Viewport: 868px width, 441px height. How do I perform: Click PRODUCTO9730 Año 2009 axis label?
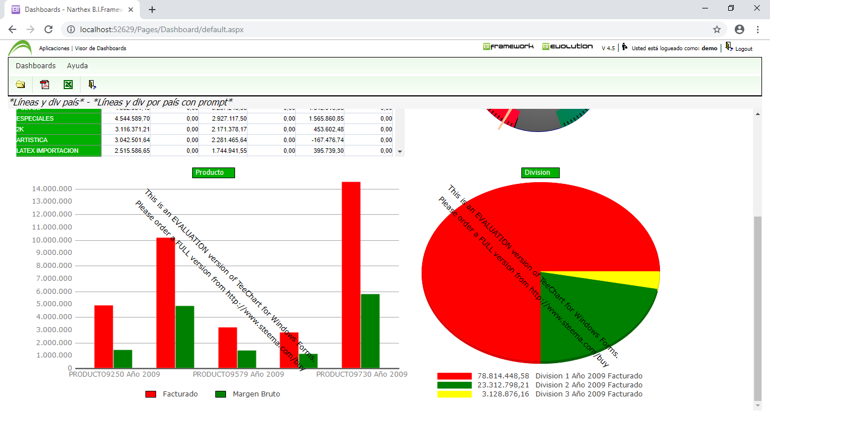pyautogui.click(x=362, y=374)
